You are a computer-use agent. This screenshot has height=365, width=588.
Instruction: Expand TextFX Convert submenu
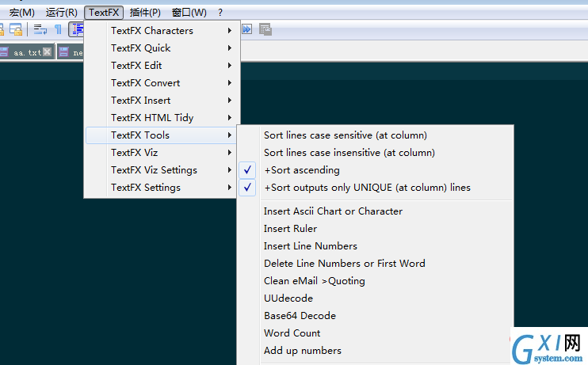coord(161,83)
